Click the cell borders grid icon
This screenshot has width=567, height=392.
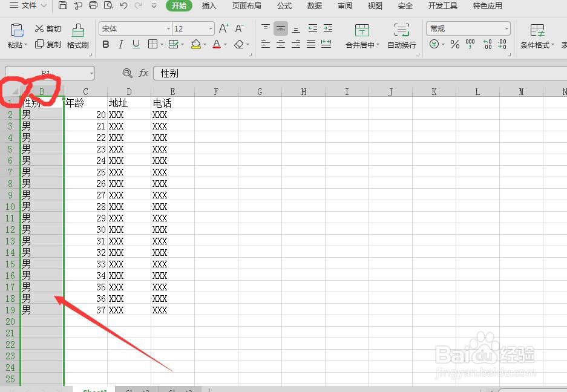pyautogui.click(x=153, y=44)
